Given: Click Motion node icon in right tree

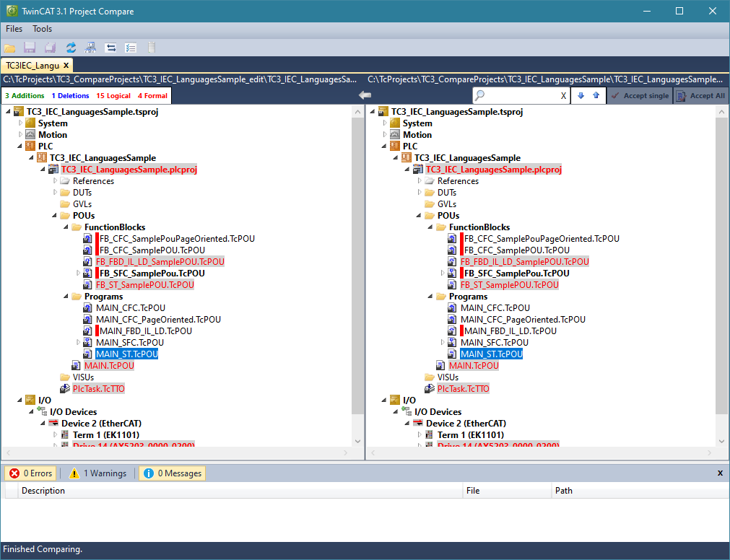Looking at the screenshot, I should click(x=395, y=134).
